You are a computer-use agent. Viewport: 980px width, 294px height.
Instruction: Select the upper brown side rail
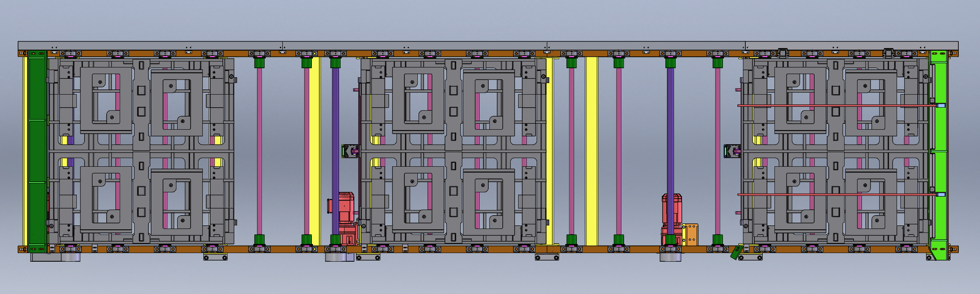point(488,54)
